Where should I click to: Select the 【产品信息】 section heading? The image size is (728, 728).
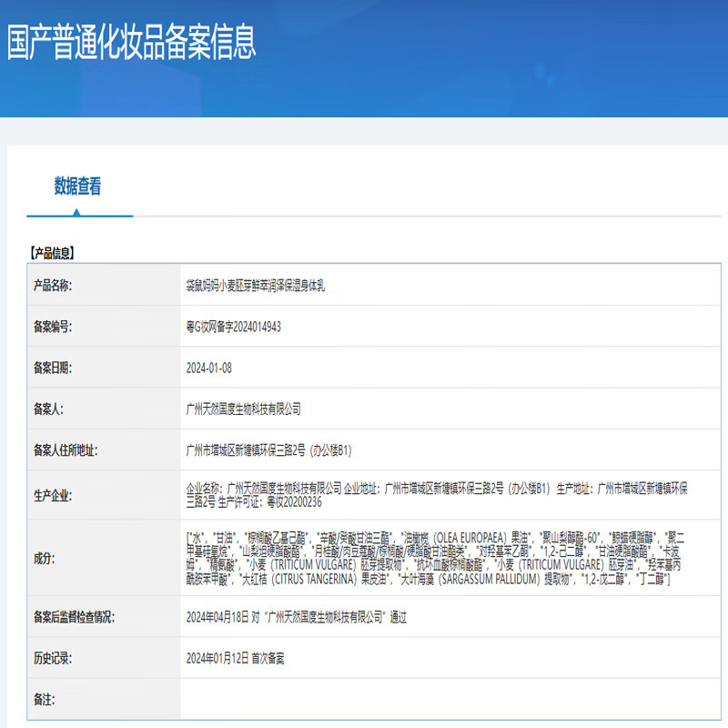[53, 254]
